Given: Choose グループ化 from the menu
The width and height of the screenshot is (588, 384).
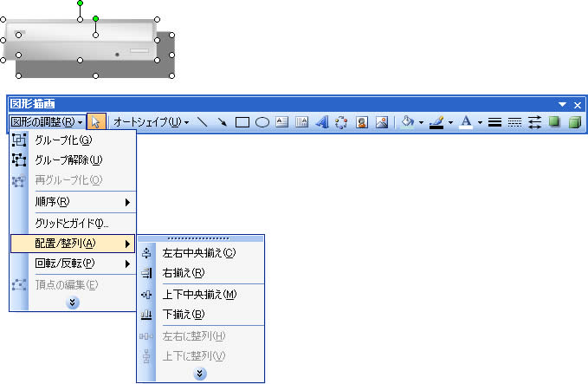Looking at the screenshot, I should point(63,140).
